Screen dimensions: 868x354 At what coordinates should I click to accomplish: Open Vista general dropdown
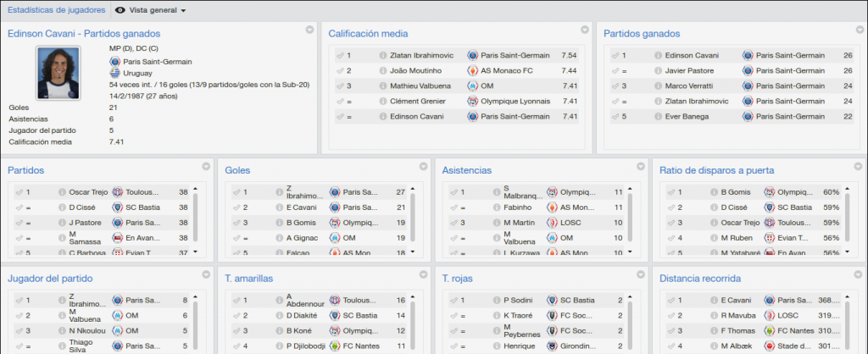pyautogui.click(x=151, y=10)
